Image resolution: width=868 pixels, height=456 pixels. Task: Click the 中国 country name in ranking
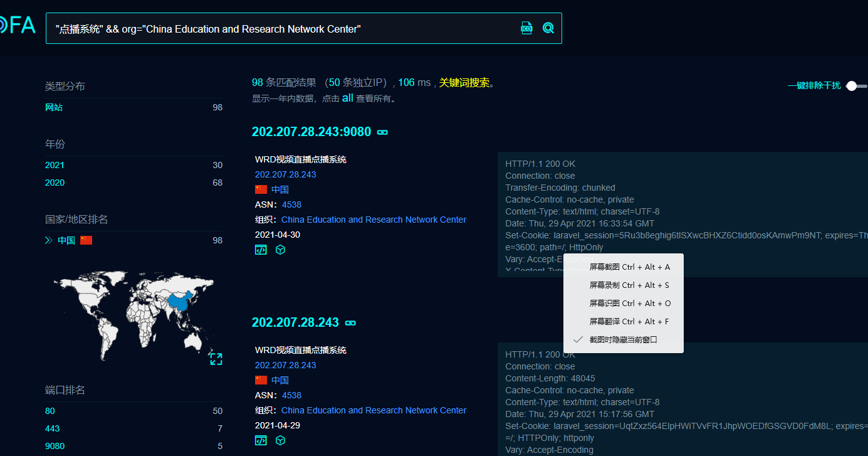click(x=66, y=240)
